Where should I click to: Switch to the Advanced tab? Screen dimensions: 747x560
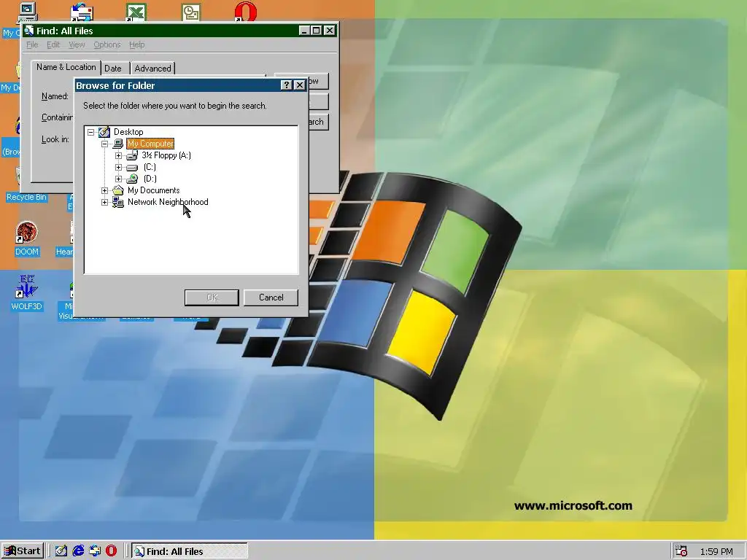(x=152, y=68)
